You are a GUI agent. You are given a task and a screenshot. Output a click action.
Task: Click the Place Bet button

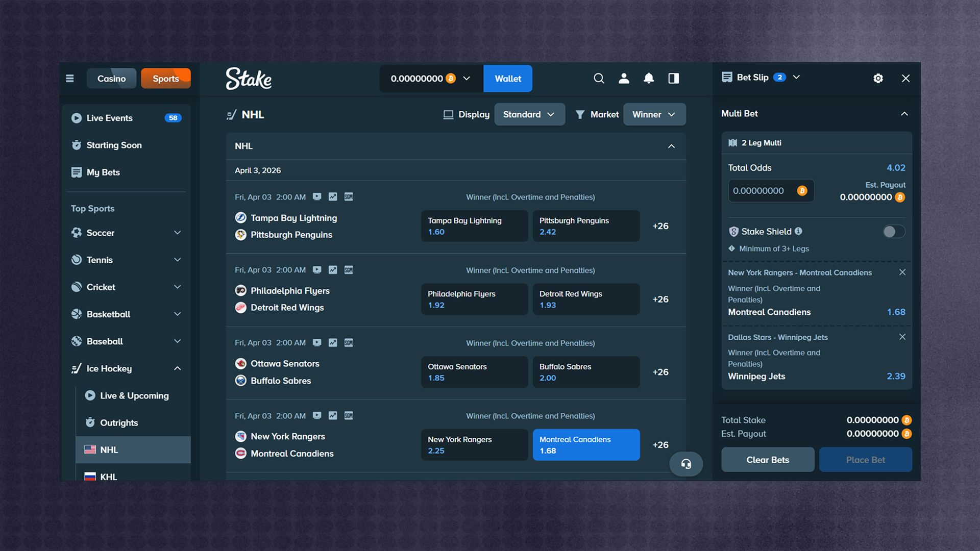coord(866,460)
